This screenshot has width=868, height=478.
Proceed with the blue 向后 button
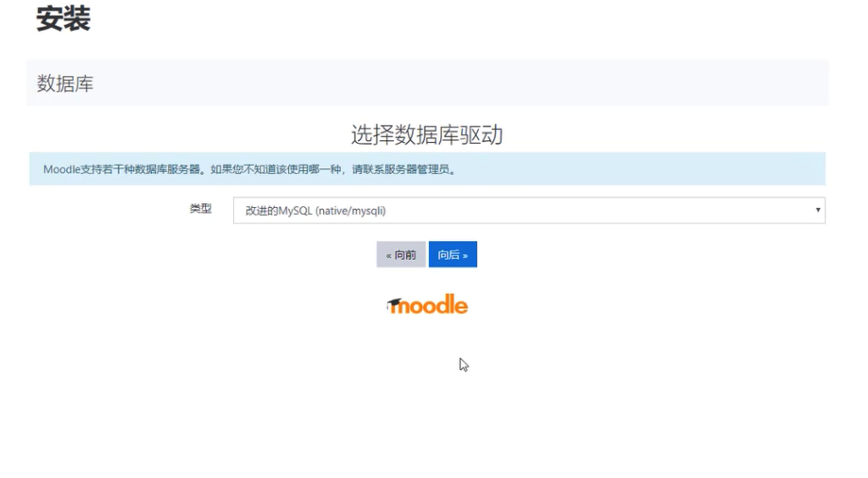pos(452,255)
